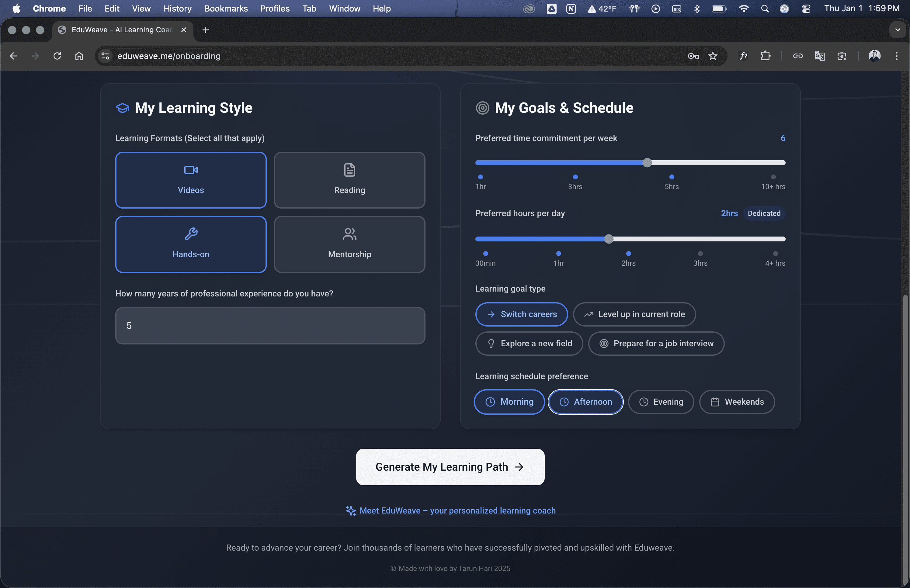
Task: Toggle the Reading format card
Action: pyautogui.click(x=349, y=180)
